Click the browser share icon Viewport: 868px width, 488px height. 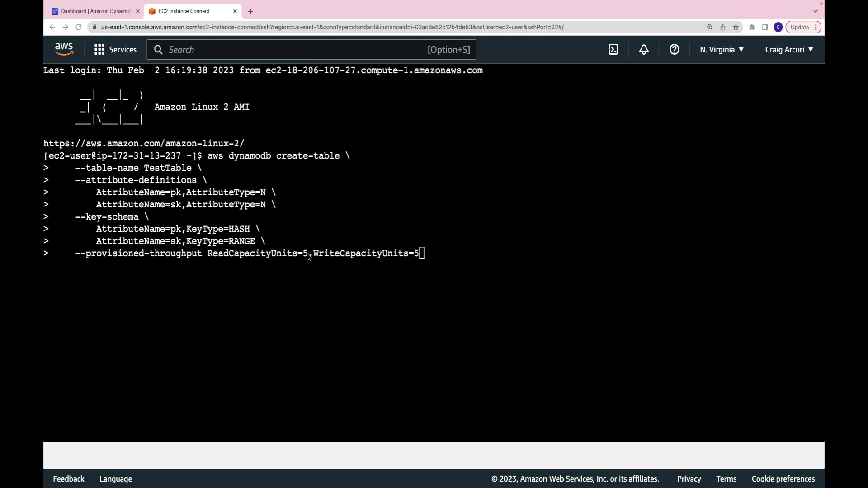coord(723,27)
